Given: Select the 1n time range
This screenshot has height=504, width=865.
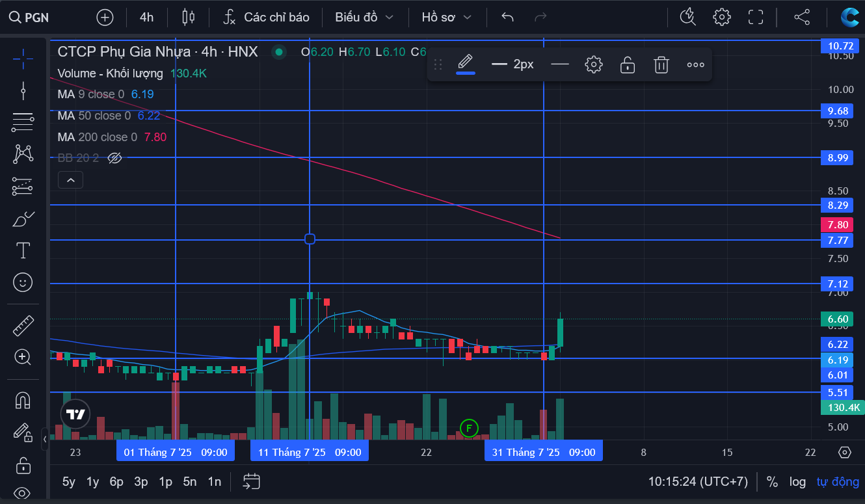Looking at the screenshot, I should click(214, 482).
